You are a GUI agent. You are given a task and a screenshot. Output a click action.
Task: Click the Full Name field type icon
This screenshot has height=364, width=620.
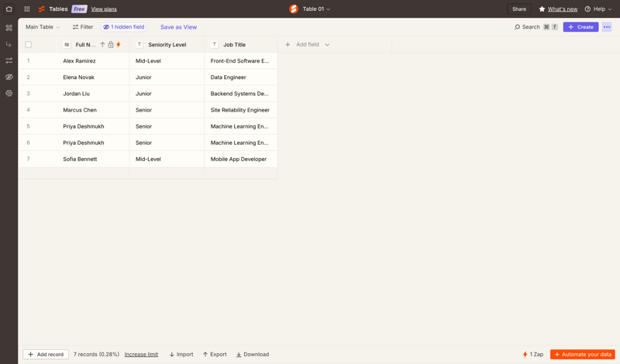click(67, 45)
